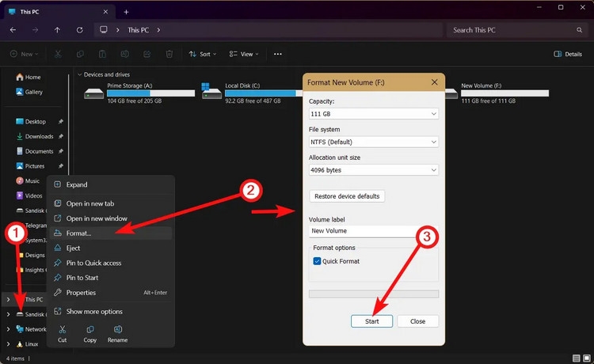594x364 pixels.
Task: Open the See more ellipsis menu
Action: pos(278,54)
